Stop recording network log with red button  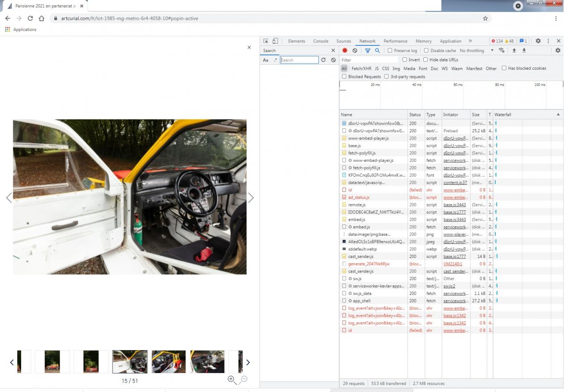pos(345,51)
